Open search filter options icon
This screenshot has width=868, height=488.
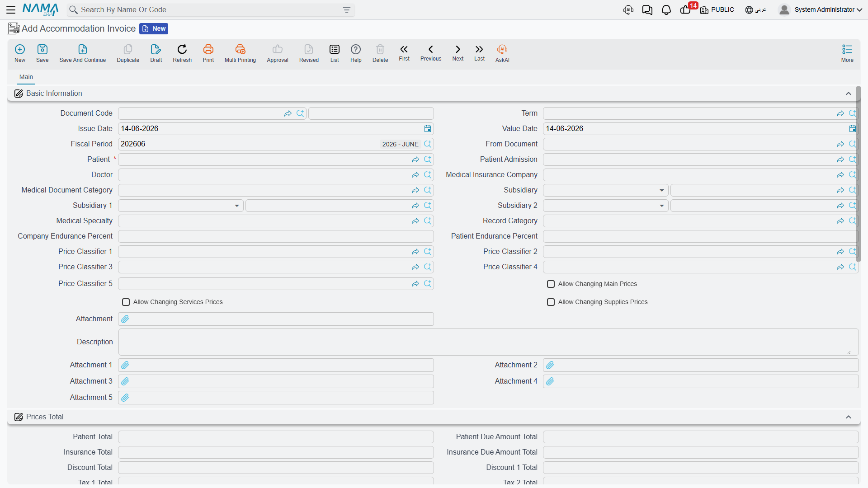click(347, 10)
